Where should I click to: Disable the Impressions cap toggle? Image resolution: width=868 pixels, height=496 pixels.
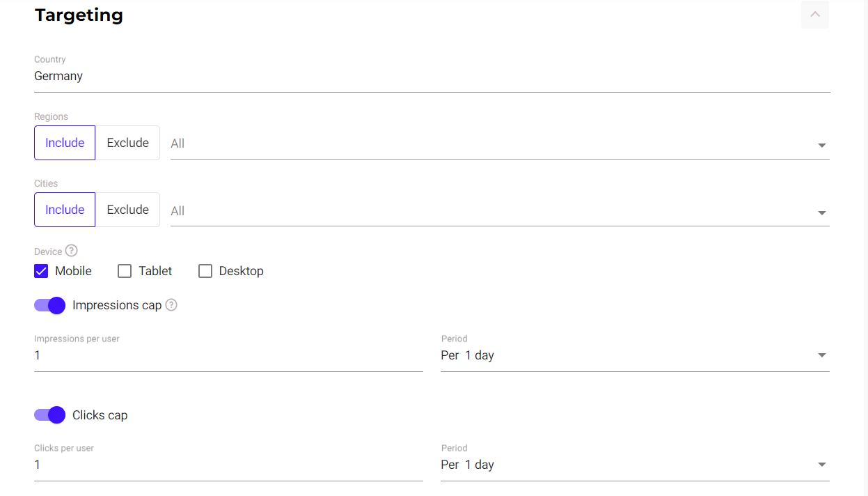[x=50, y=305]
